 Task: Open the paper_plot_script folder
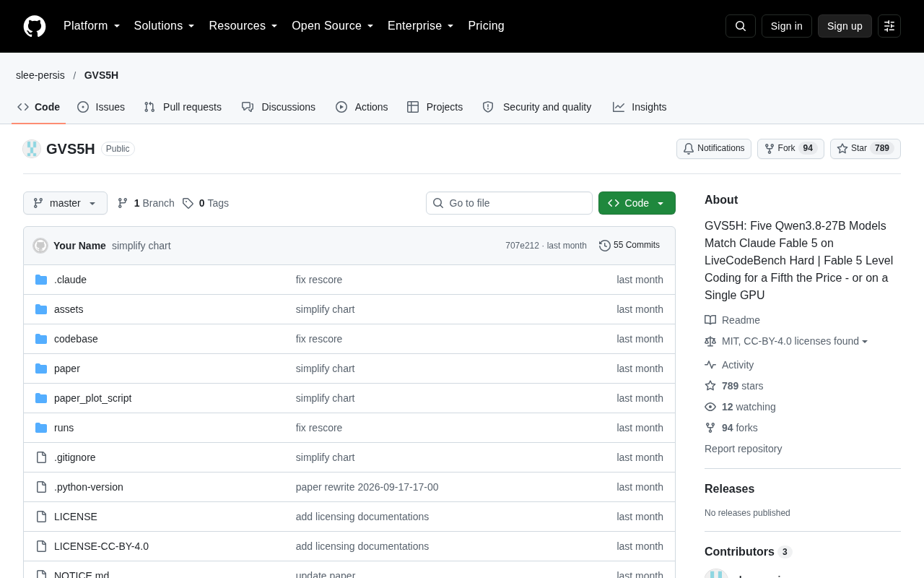pos(92,398)
